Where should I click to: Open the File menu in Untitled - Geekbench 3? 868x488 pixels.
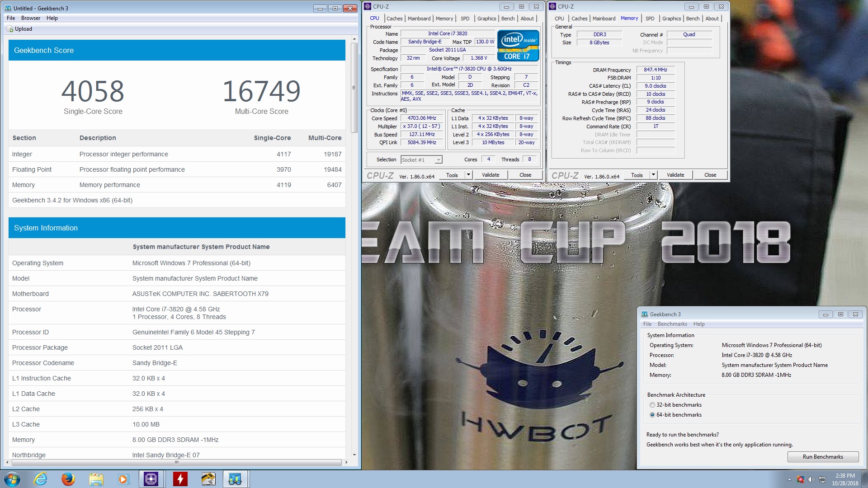point(11,18)
